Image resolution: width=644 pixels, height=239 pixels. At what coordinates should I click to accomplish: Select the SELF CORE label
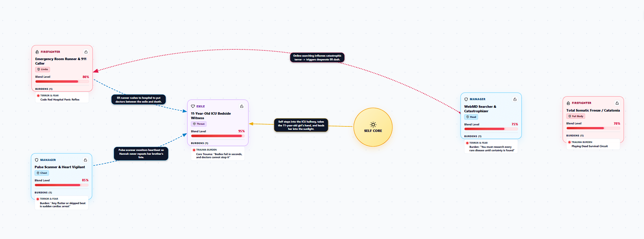coord(373,131)
